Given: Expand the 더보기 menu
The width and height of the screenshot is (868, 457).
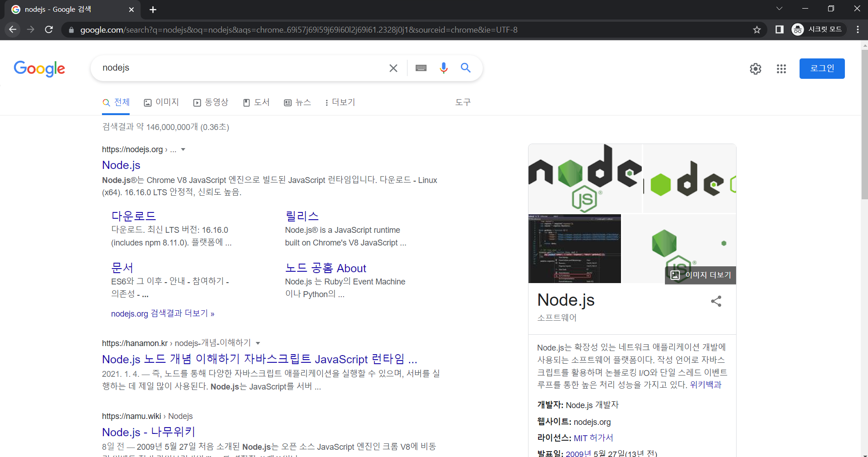Looking at the screenshot, I should [340, 102].
